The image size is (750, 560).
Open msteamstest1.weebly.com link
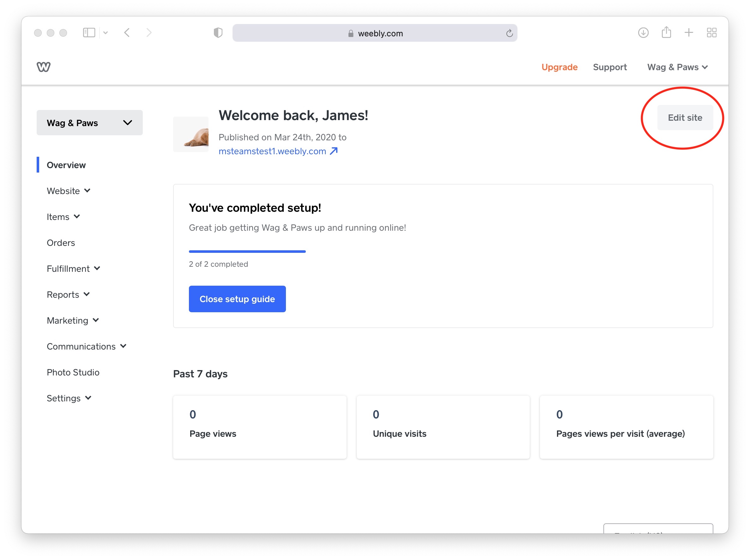(x=272, y=151)
